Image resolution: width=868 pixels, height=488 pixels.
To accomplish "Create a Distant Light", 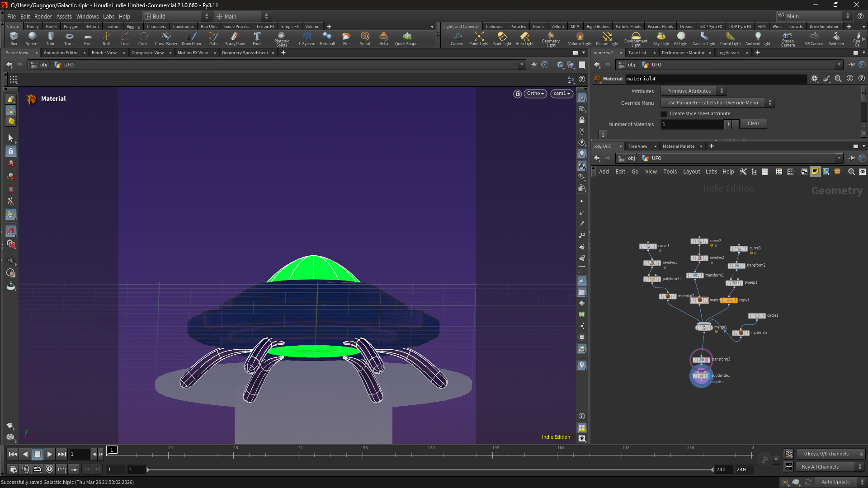I will click(607, 38).
